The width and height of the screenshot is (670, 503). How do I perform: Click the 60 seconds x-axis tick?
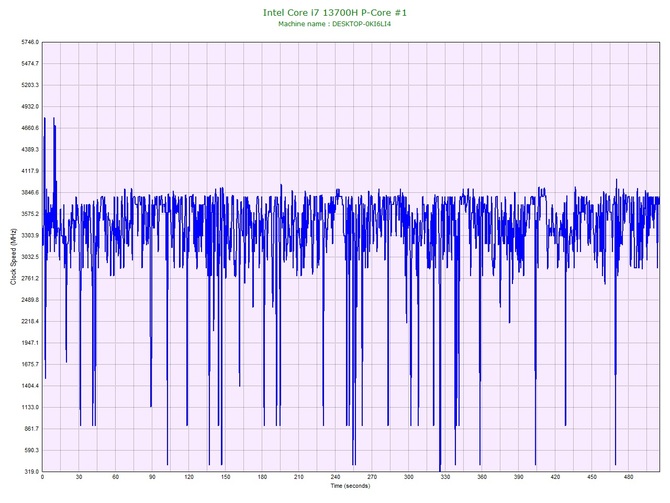click(115, 477)
